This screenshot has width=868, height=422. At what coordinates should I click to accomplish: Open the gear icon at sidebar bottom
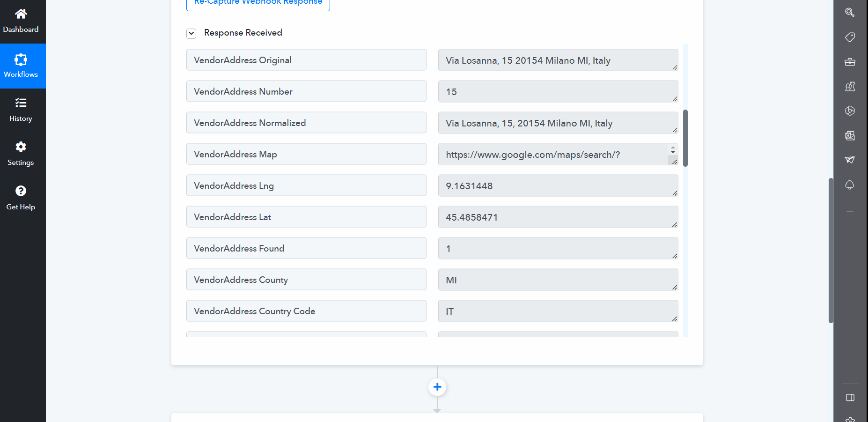click(x=850, y=419)
